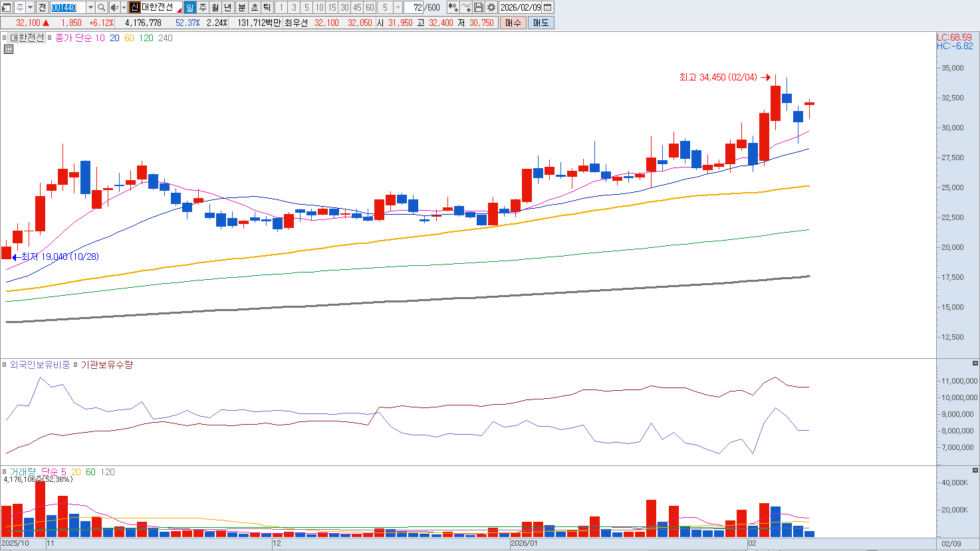The image size is (980, 551).
Task: Open the dropdown arrow next to 주
Action: 30,7
